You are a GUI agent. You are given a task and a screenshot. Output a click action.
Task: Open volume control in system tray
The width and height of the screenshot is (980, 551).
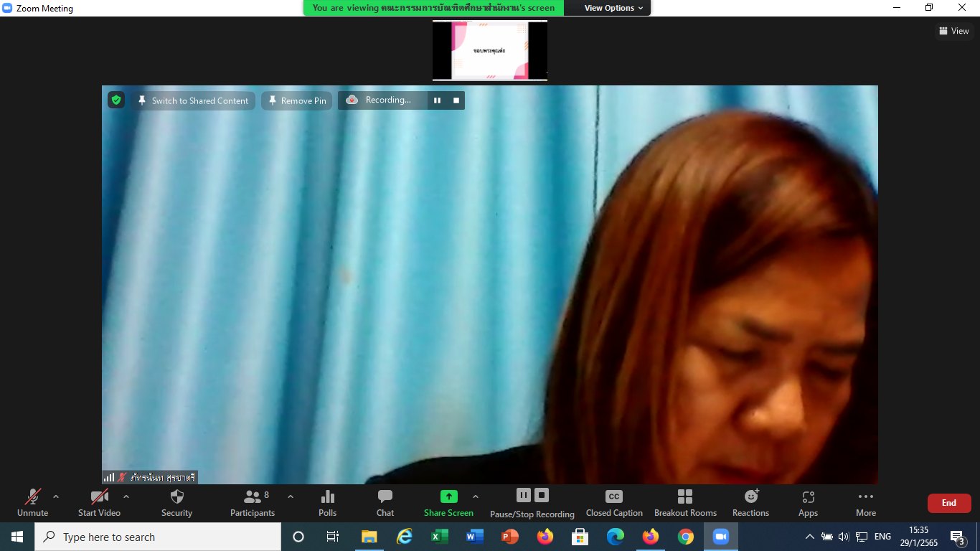[843, 537]
